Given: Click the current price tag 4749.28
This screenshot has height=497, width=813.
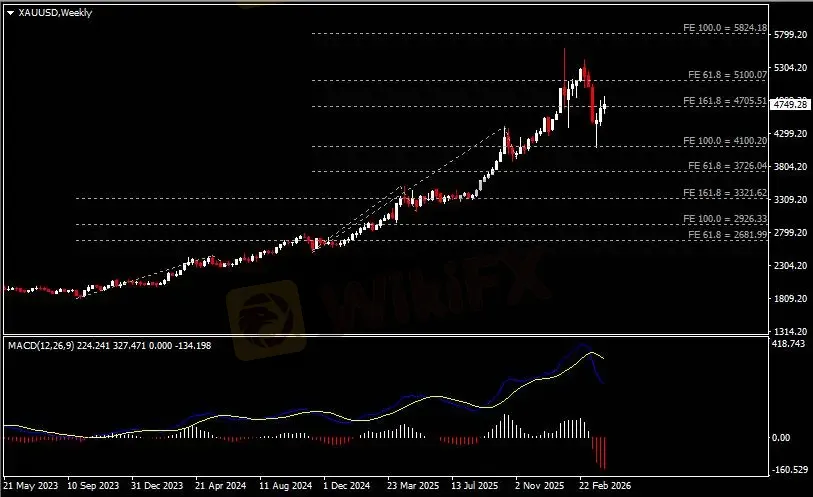Looking at the screenshot, I should pyautogui.click(x=790, y=104).
